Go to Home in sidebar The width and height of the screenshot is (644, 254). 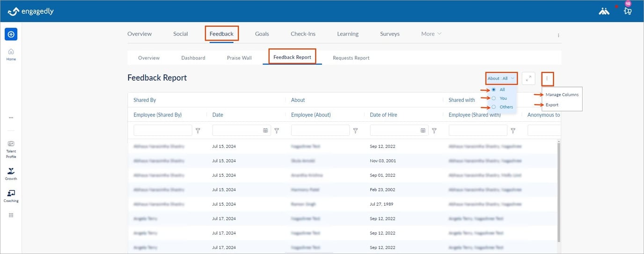[x=11, y=54]
